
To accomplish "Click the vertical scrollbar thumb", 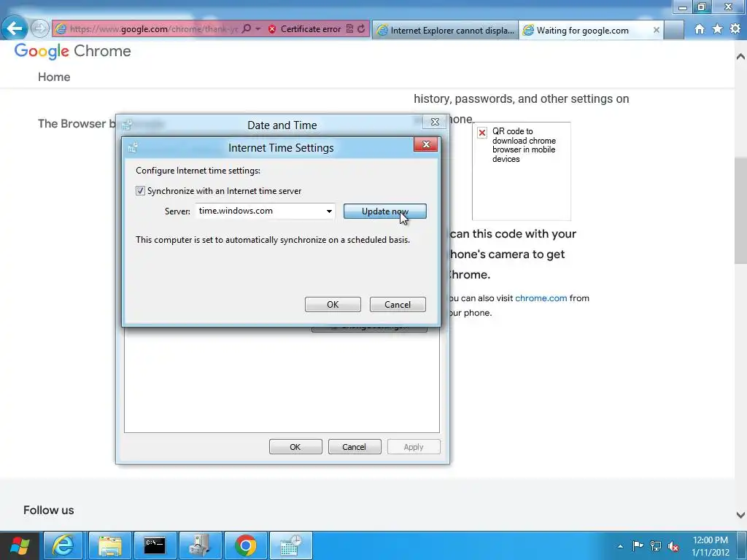I will click(740, 211).
